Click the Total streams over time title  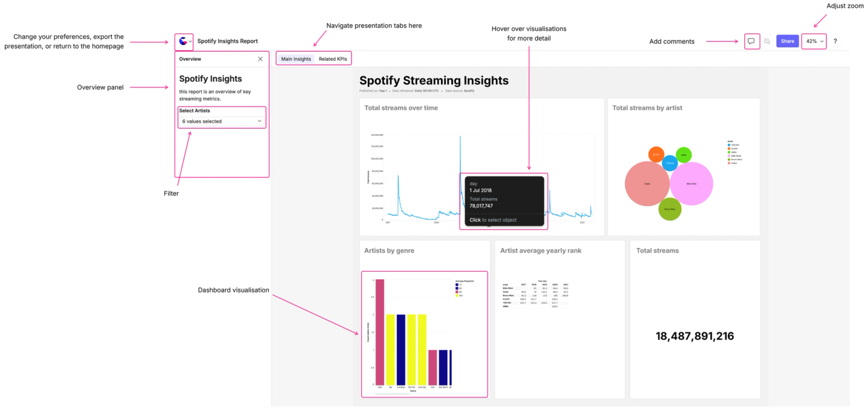[401, 108]
